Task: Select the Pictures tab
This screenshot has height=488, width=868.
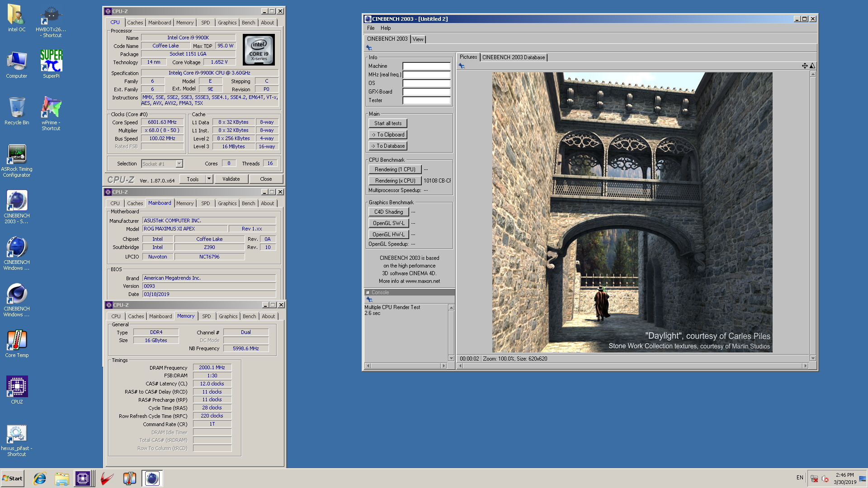Action: 468,57
